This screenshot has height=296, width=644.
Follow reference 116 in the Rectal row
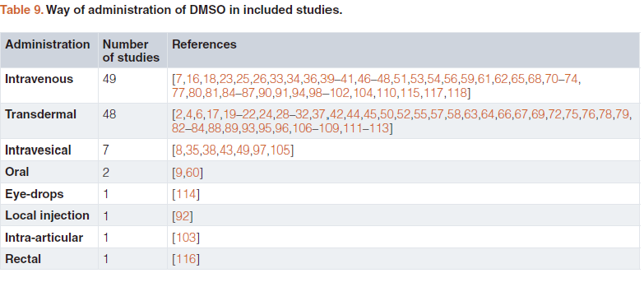186,259
